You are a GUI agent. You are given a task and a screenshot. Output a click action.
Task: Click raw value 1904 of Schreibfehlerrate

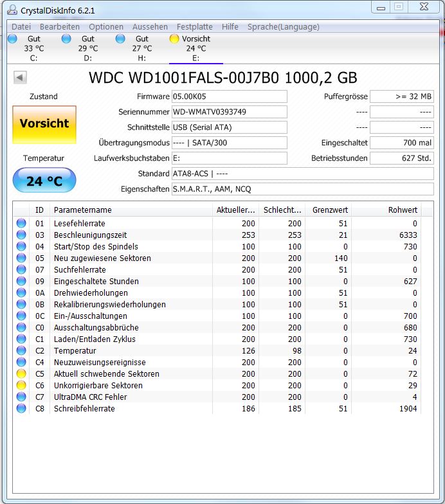pyautogui.click(x=408, y=409)
